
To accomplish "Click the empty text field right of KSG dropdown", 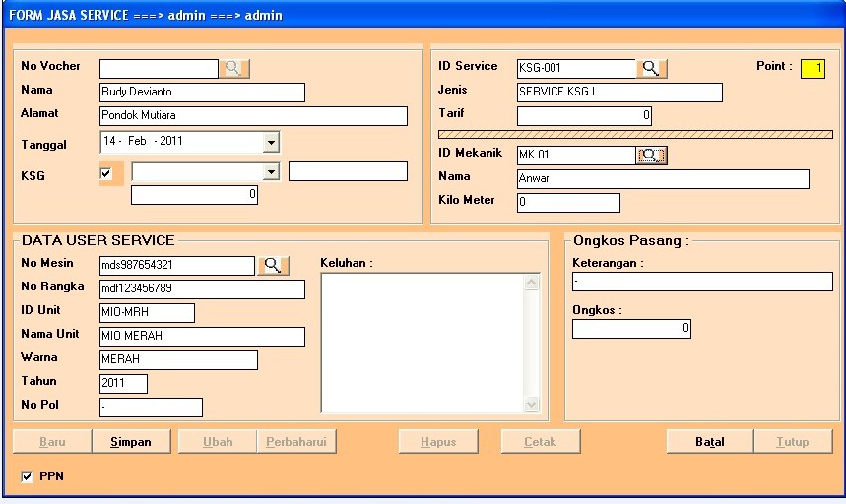I will (348, 171).
